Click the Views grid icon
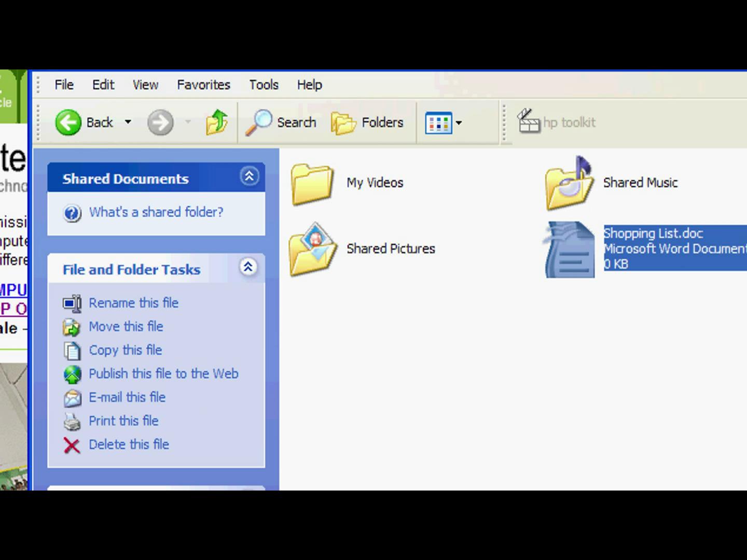This screenshot has width=747, height=560. (438, 123)
